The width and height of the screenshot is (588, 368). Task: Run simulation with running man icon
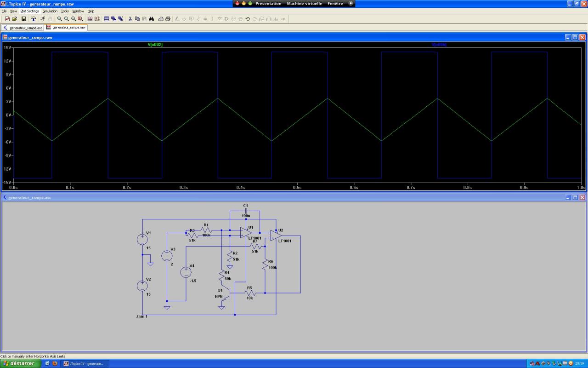tap(42, 19)
